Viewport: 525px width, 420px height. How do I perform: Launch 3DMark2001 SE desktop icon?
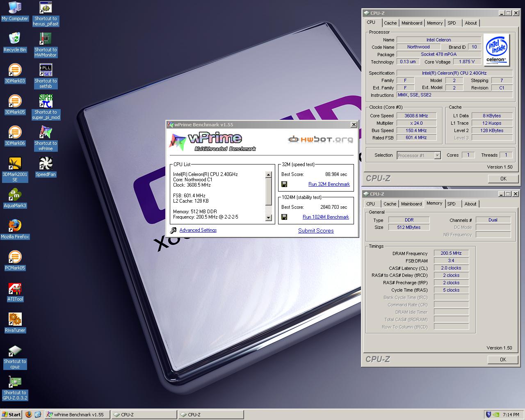pos(15,170)
